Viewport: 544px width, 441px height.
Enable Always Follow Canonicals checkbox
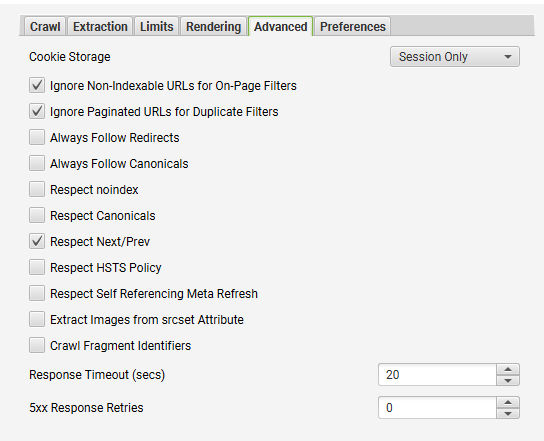[x=37, y=163]
